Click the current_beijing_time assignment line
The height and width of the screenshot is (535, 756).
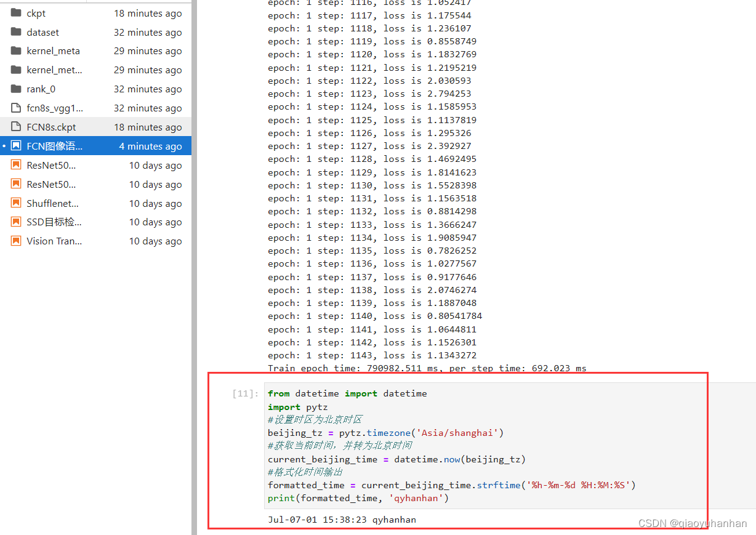396,459
